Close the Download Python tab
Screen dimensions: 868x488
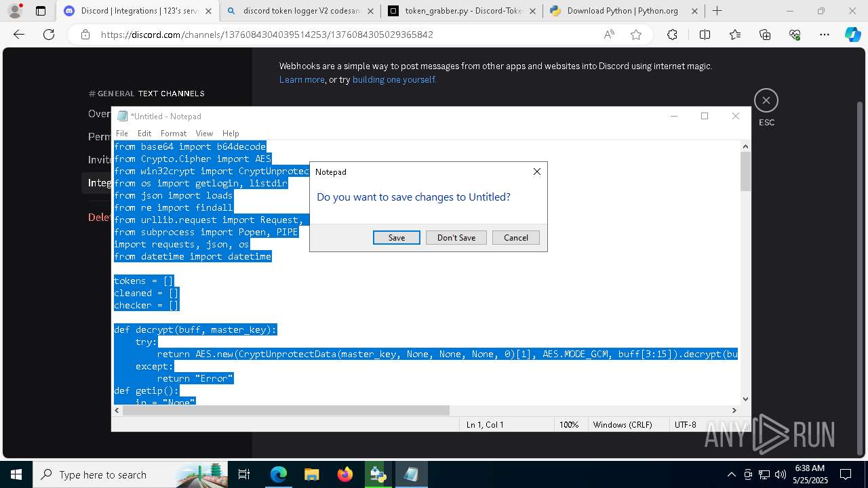coord(694,11)
